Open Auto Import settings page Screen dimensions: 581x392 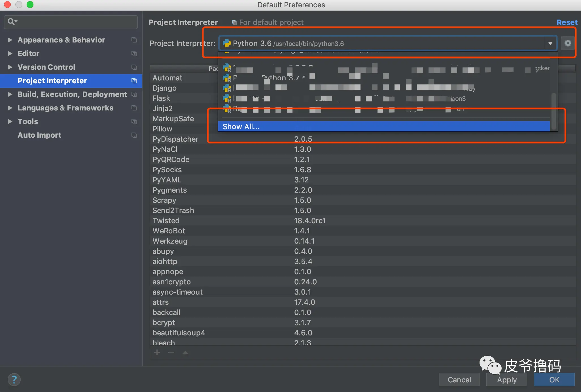tap(39, 135)
